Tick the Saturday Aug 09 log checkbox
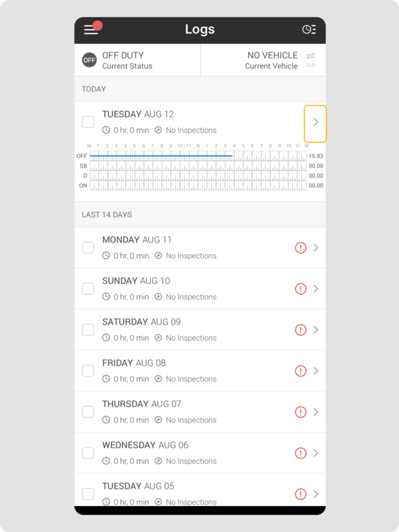This screenshot has width=399, height=532. pyautogui.click(x=88, y=330)
